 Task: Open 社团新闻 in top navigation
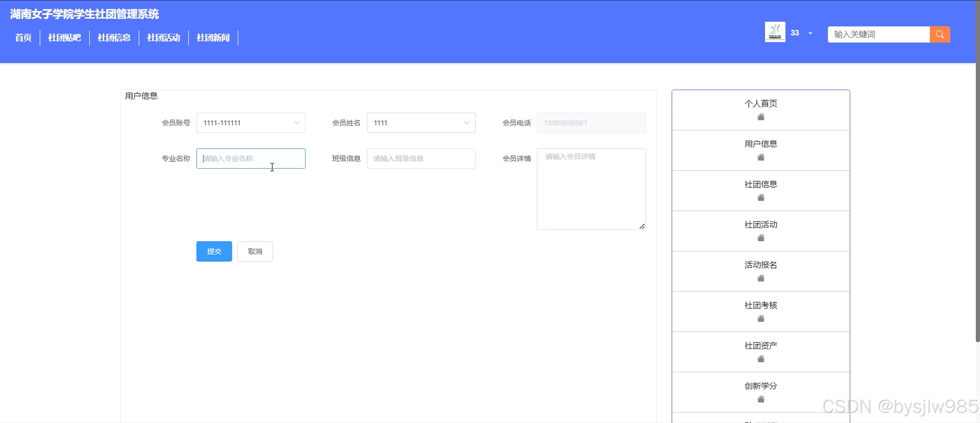(x=213, y=38)
